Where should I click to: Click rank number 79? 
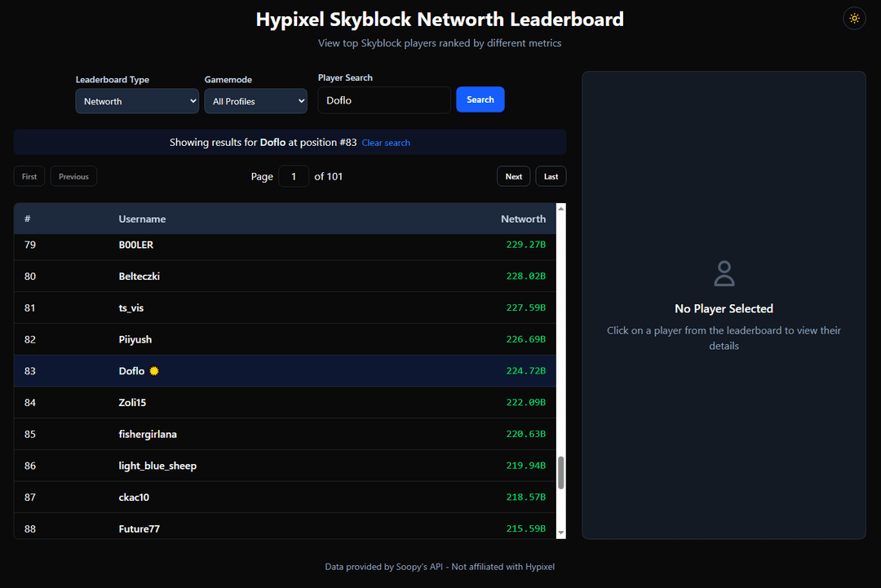point(30,245)
